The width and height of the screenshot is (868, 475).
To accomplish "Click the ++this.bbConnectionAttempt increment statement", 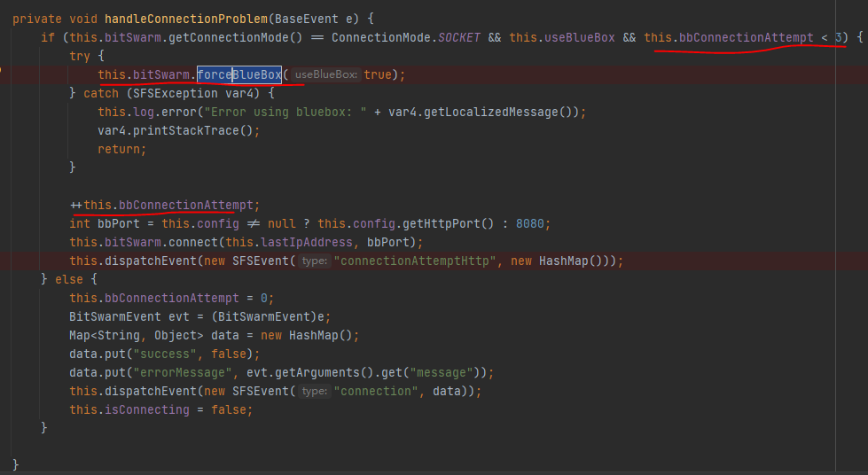I will (x=165, y=205).
